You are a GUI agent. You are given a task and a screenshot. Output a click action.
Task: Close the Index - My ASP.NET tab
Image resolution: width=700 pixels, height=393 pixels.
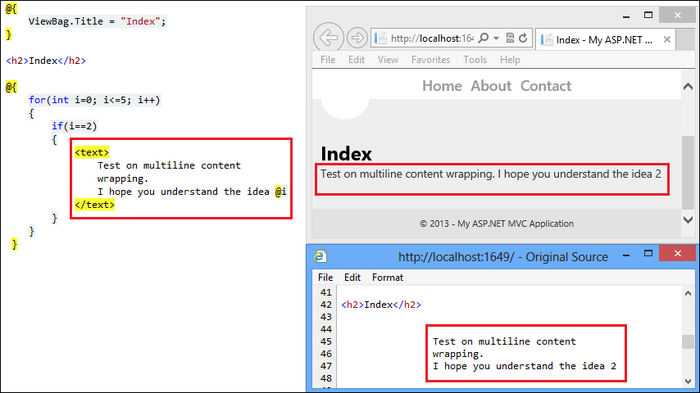pos(667,39)
